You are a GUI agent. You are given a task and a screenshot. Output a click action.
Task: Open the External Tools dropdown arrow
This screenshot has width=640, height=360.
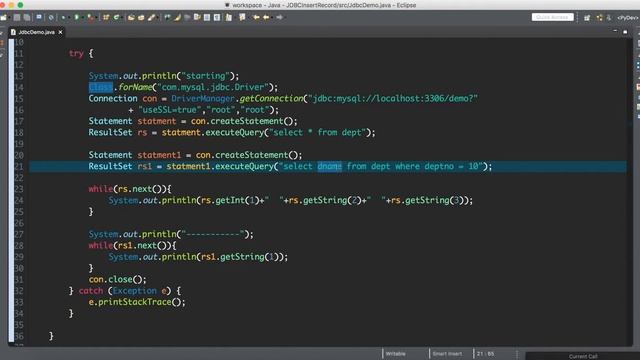coord(96,18)
